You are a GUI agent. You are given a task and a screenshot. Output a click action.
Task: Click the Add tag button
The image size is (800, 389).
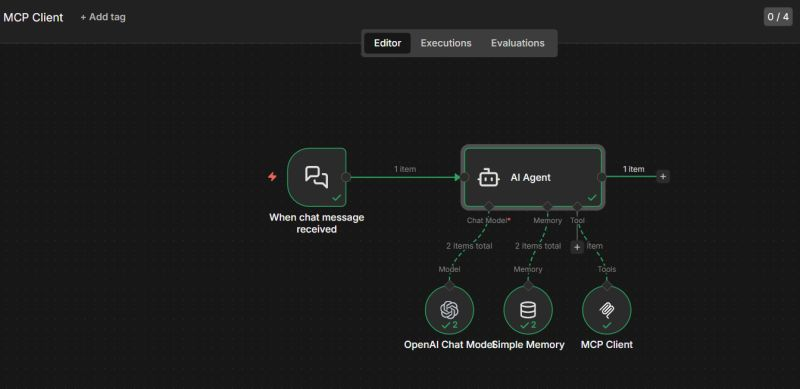tap(103, 17)
